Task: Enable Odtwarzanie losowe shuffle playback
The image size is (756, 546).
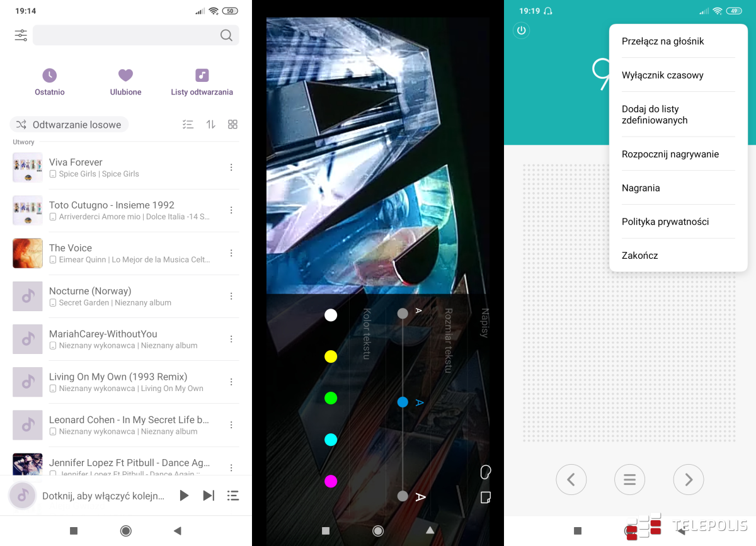Action: 69,125
